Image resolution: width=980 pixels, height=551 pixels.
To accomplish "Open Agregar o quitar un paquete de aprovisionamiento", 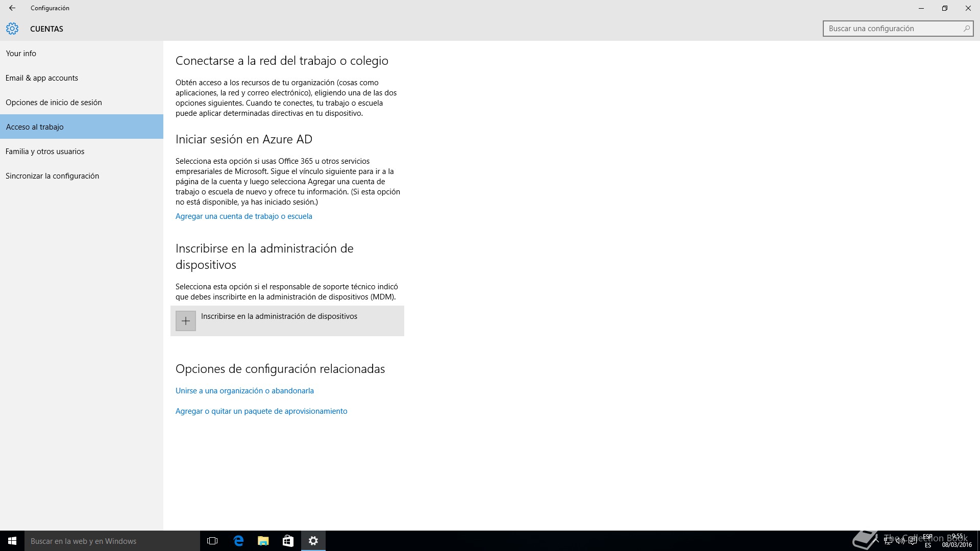I will click(x=261, y=411).
